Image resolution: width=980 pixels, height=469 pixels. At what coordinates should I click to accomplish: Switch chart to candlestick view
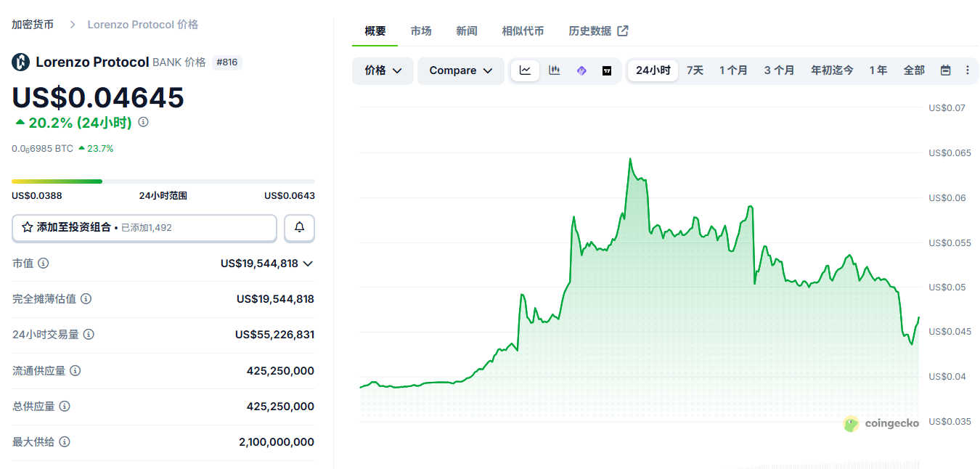click(x=556, y=70)
